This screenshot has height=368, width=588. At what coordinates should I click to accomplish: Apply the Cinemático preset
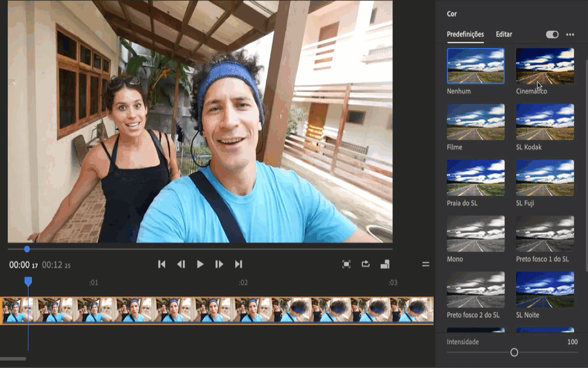point(545,66)
